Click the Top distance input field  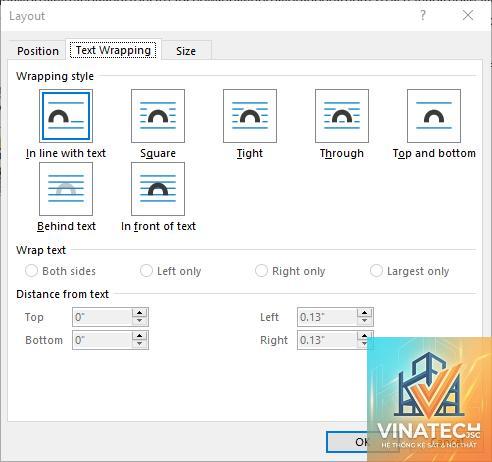click(102, 317)
